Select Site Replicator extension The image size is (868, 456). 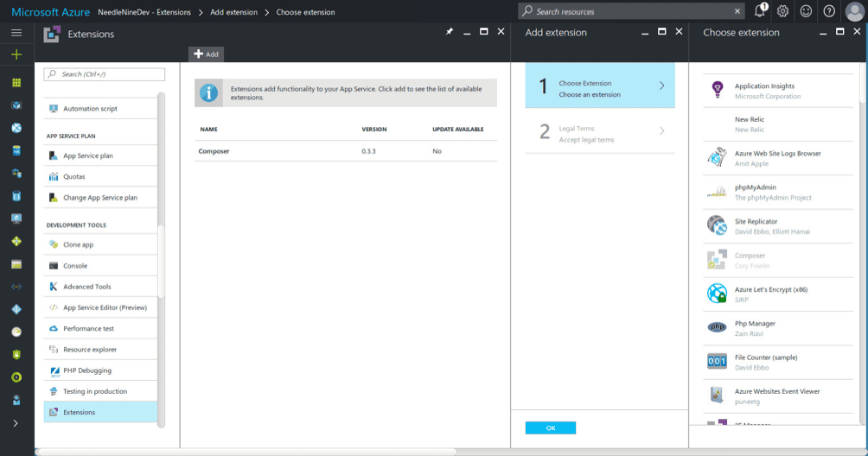(778, 226)
